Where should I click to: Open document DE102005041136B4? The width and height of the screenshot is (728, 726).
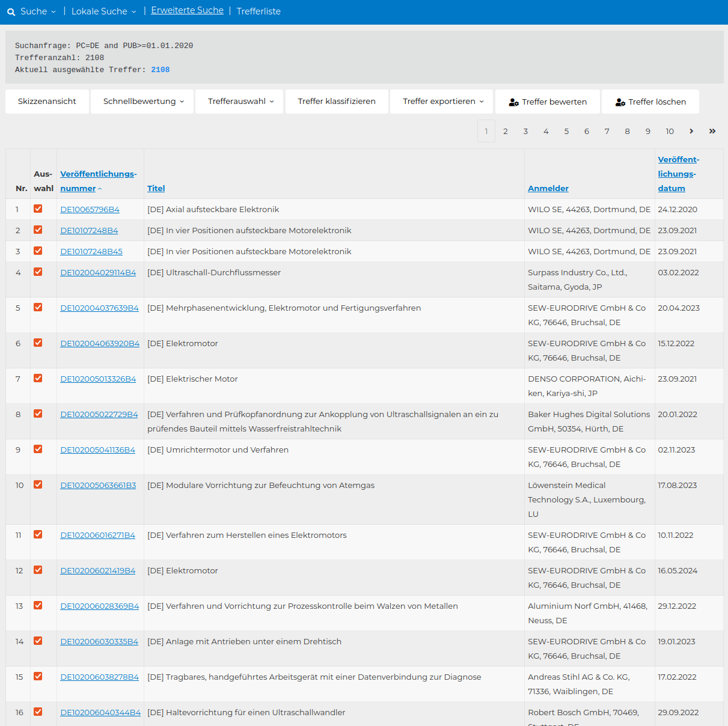click(97, 450)
